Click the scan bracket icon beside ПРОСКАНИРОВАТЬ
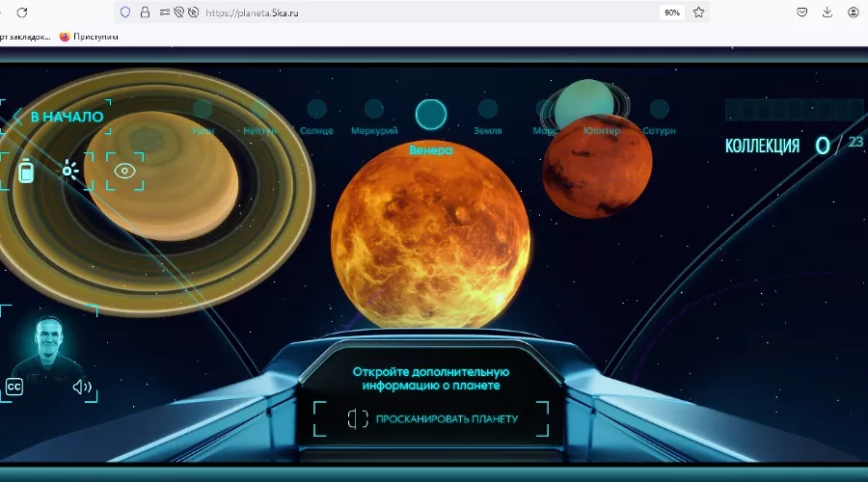 coord(358,419)
